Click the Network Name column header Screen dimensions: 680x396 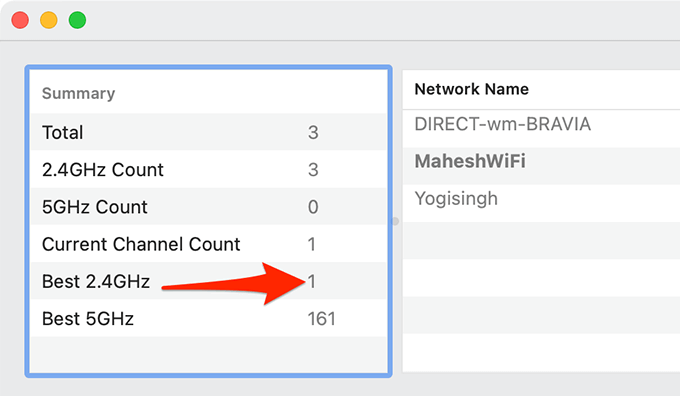pyautogui.click(x=471, y=89)
